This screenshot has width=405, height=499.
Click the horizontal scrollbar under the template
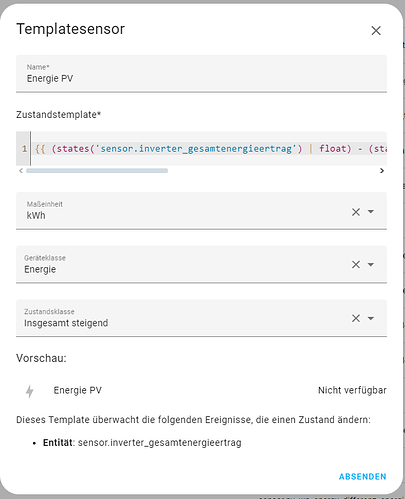[x=97, y=171]
